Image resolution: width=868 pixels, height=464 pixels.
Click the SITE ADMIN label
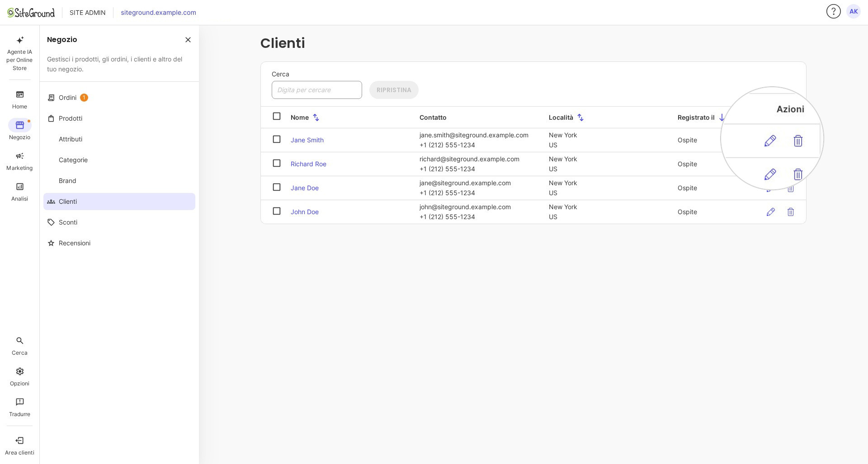point(88,13)
